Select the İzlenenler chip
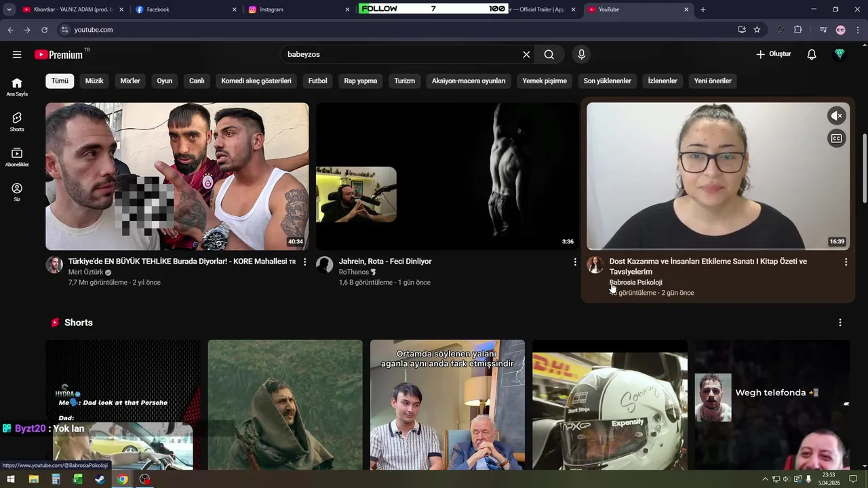Screen dimensions: 868x488 point(663,81)
